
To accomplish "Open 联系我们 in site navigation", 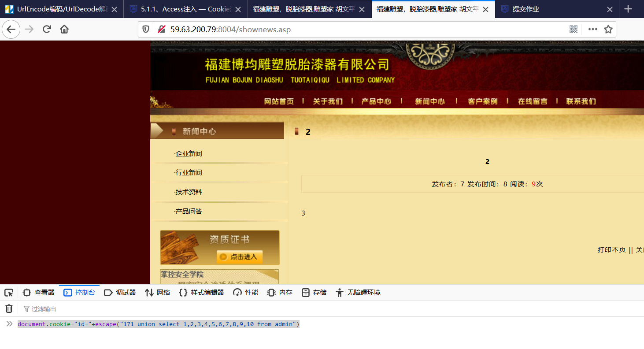I will (581, 101).
